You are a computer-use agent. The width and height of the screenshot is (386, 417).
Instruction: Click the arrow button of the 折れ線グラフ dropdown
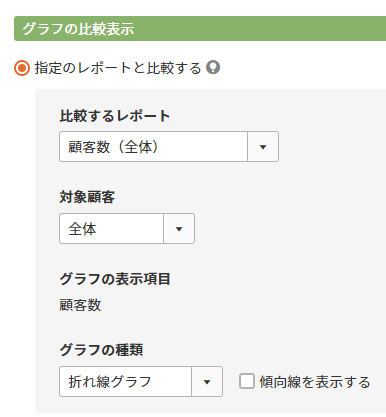pyautogui.click(x=207, y=381)
